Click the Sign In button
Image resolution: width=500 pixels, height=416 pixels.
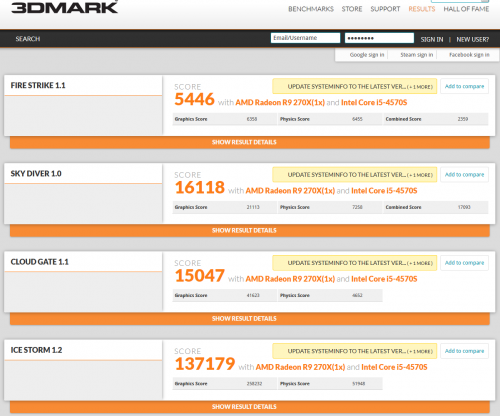[432, 39]
